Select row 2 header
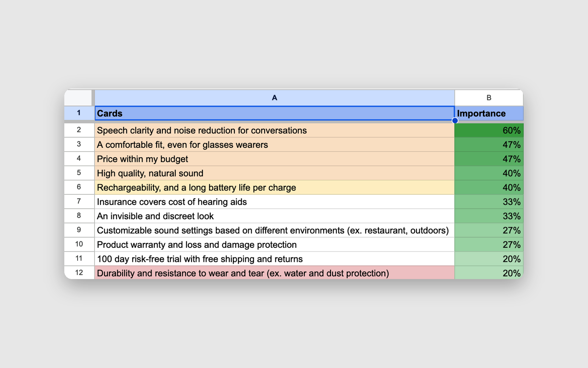588x368 pixels. pyautogui.click(x=79, y=130)
